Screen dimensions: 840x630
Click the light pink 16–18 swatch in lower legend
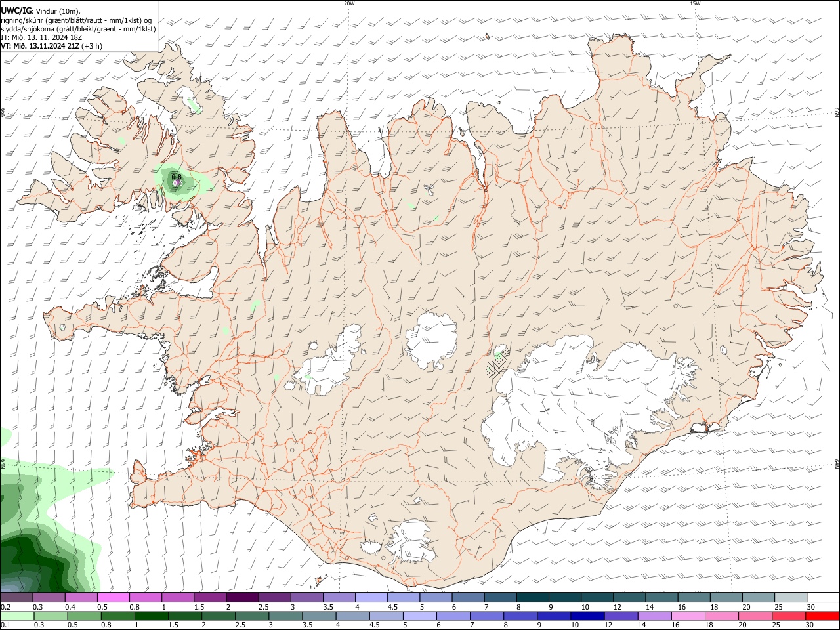tap(688, 616)
